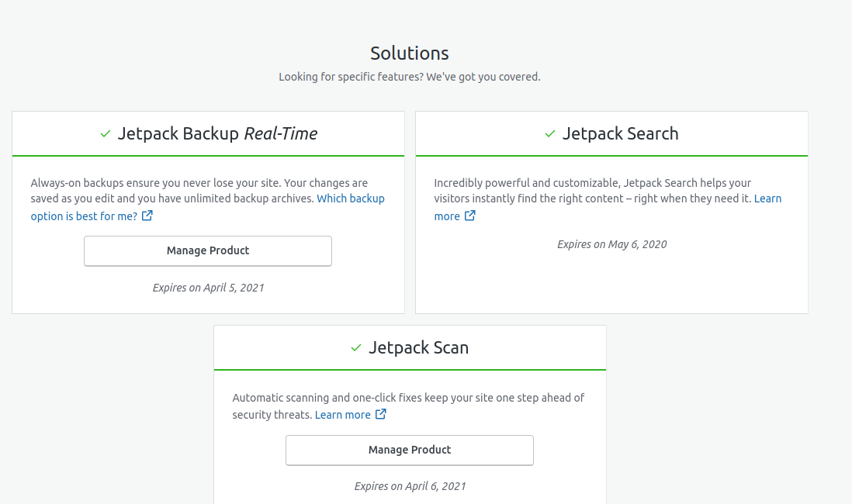Select the Jetpack Backup Real-Time card title
Screen dimensions: 852x504
pyautogui.click(x=217, y=133)
